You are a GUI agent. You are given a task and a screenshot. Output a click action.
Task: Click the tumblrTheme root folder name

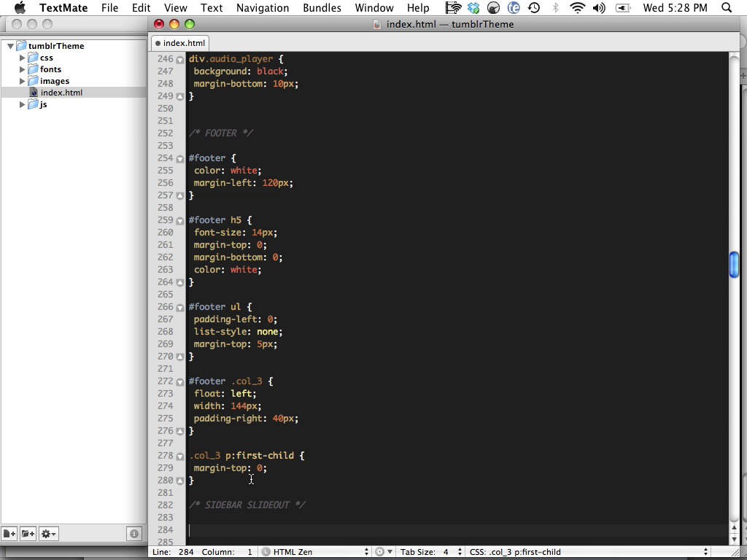(56, 46)
